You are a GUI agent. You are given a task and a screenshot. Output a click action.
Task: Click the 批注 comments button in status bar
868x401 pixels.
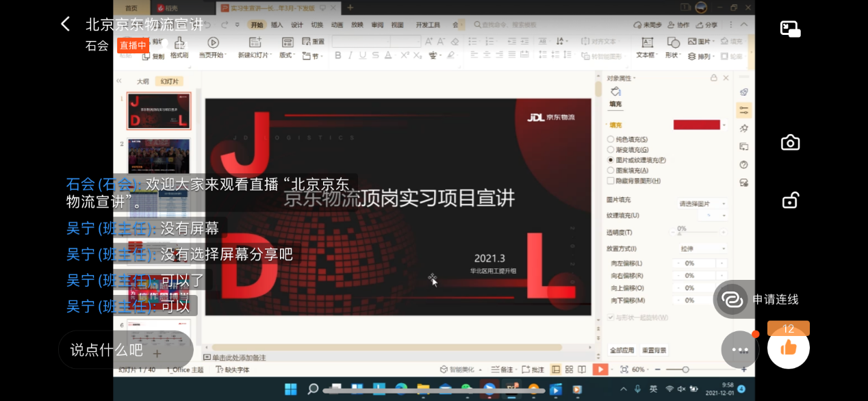click(534, 370)
